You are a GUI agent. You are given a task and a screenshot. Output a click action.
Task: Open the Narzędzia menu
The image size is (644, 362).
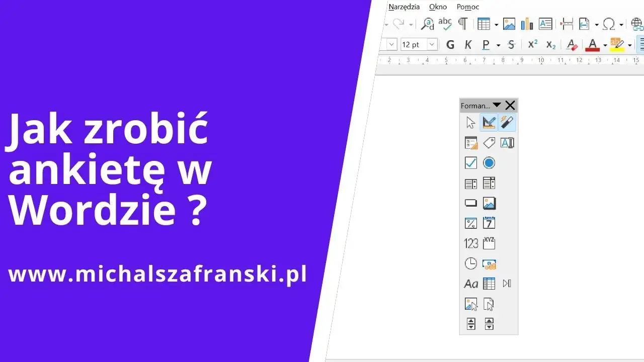[405, 7]
